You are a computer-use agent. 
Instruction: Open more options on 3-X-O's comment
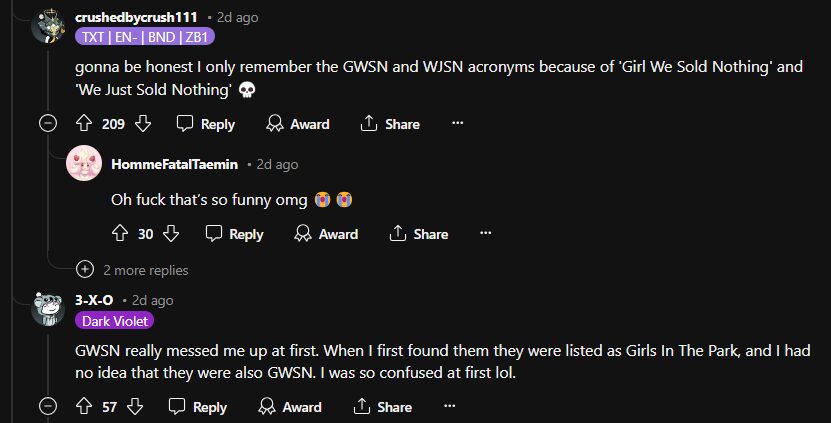pyautogui.click(x=449, y=407)
